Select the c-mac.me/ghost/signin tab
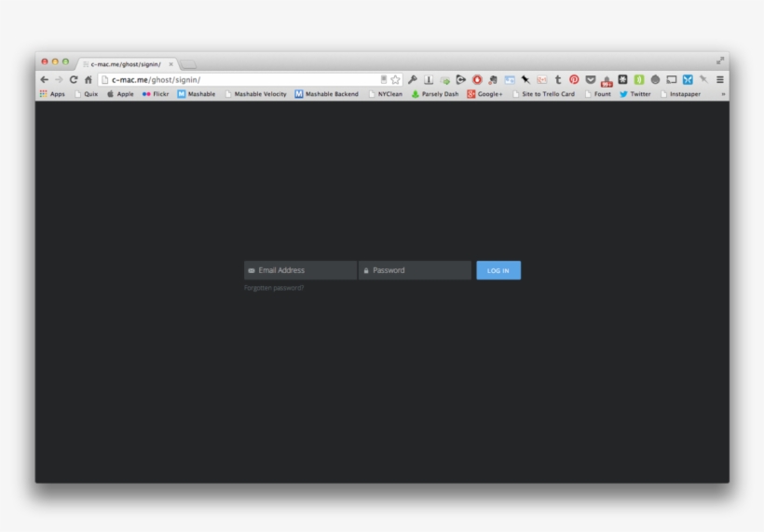This screenshot has height=532, width=764. click(x=125, y=64)
